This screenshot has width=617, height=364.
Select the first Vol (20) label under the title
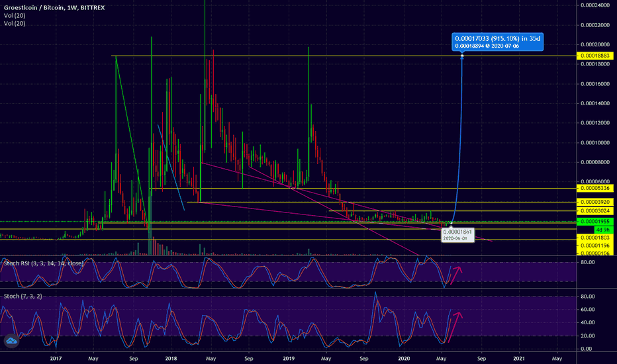15,16
